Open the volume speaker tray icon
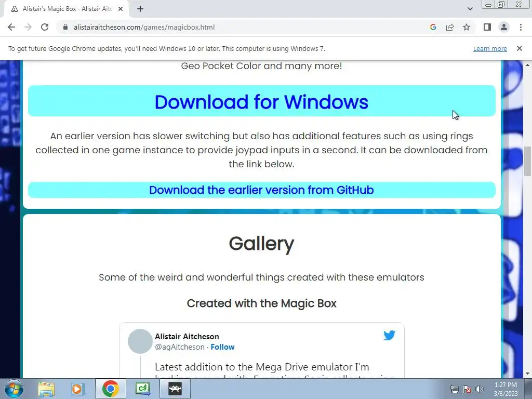Viewport: 532px width, 399px height. click(480, 390)
